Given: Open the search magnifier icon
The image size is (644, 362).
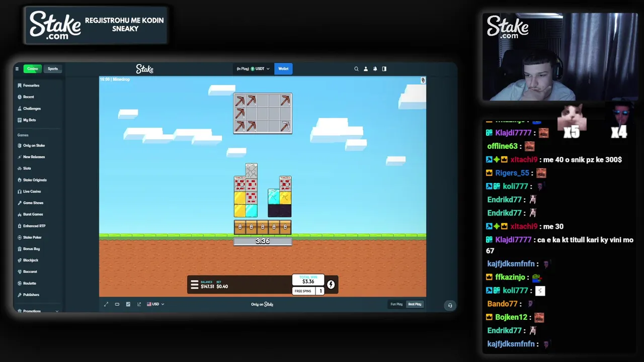Looking at the screenshot, I should coord(356,69).
